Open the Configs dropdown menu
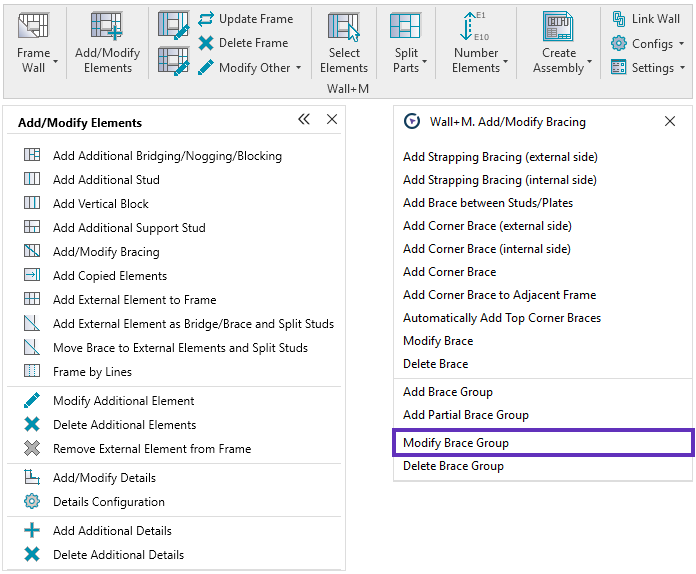696x574 pixels. click(681, 44)
